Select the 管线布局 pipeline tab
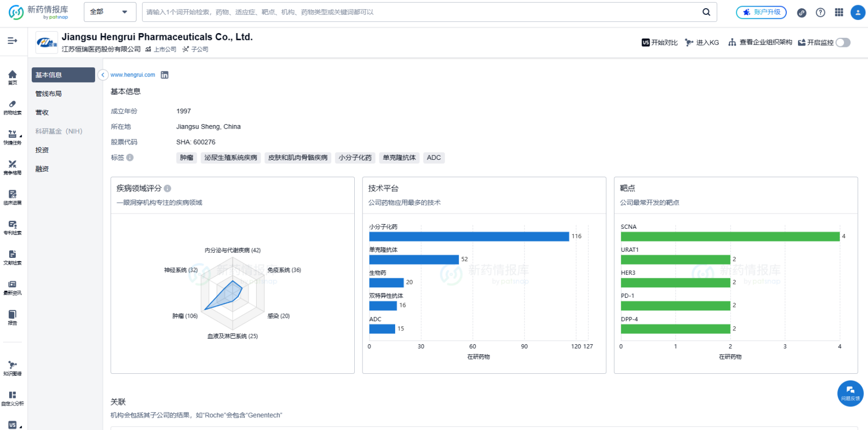 point(49,94)
